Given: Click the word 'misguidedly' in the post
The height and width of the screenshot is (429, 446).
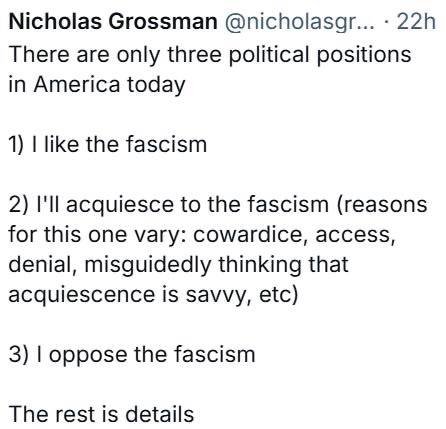Looking at the screenshot, I should (148, 266).
